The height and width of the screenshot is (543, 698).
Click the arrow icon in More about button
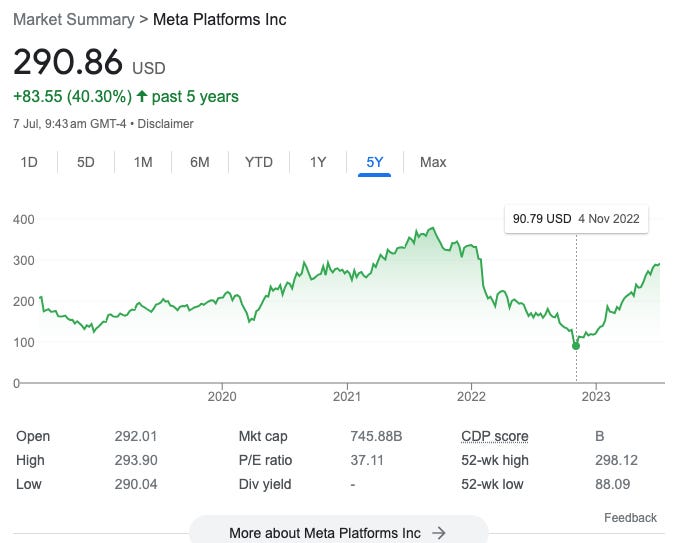tap(439, 533)
